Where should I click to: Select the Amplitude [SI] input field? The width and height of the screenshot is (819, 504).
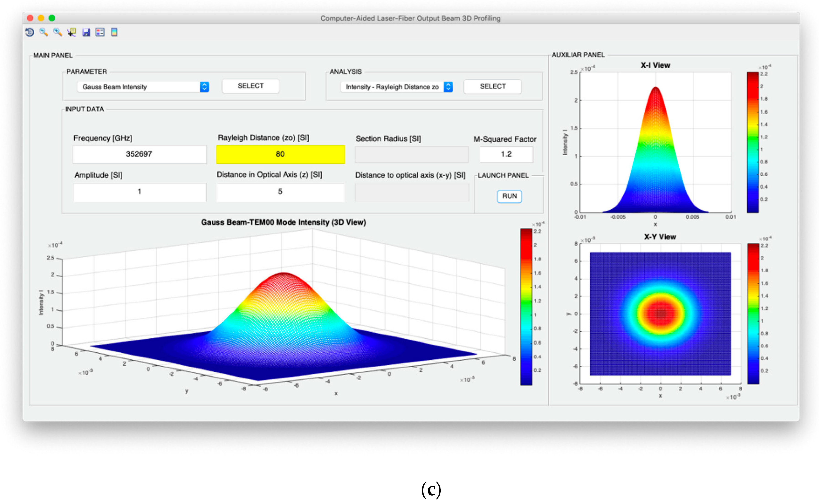pos(139,192)
